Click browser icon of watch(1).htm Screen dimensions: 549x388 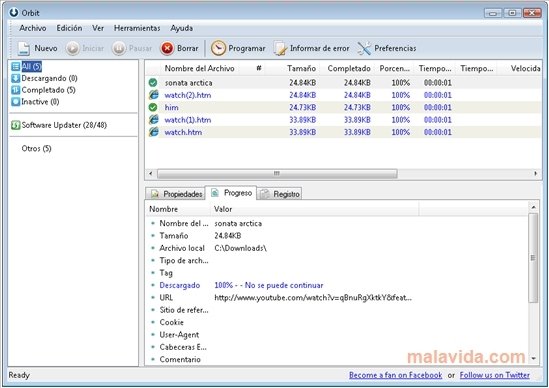[x=153, y=120]
